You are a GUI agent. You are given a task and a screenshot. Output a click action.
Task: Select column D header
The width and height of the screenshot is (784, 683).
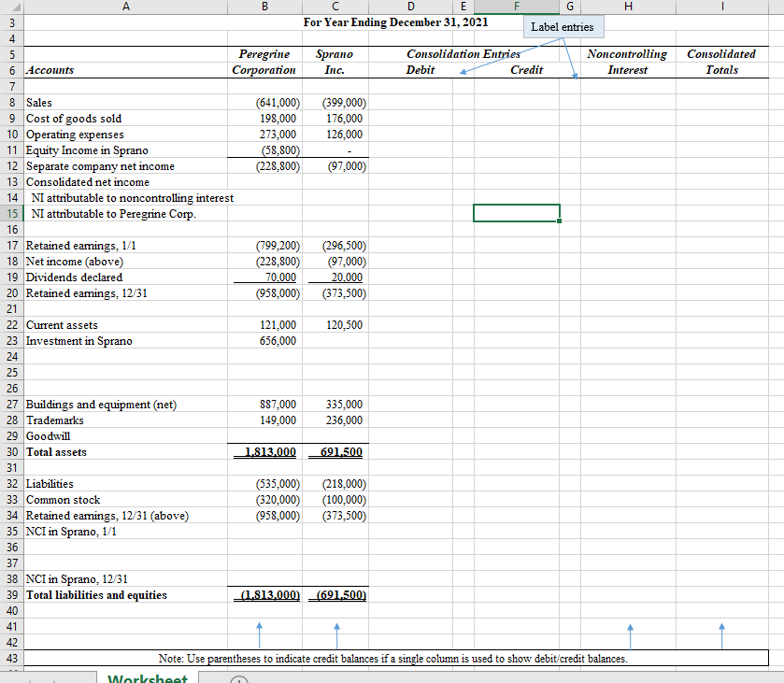click(410, 7)
